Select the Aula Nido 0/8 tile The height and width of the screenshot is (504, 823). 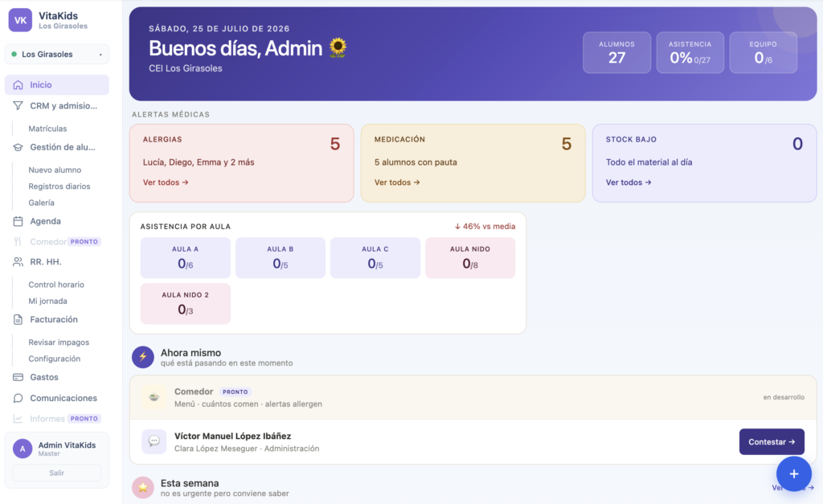[x=470, y=258]
